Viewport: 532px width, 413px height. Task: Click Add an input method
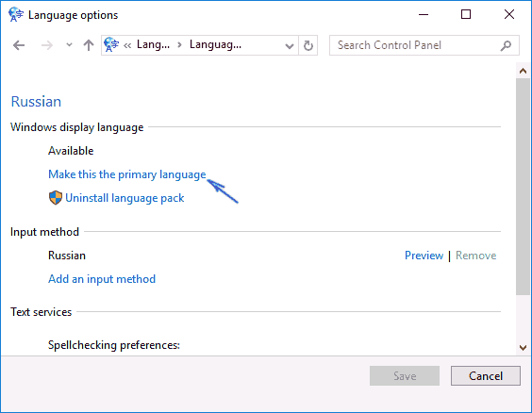102,279
